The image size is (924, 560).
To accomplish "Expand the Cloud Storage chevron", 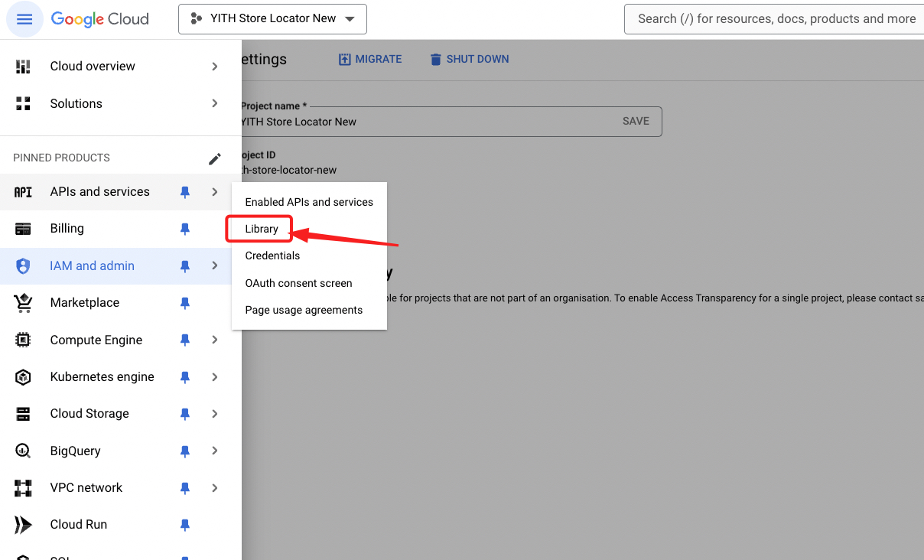I will coord(215,414).
